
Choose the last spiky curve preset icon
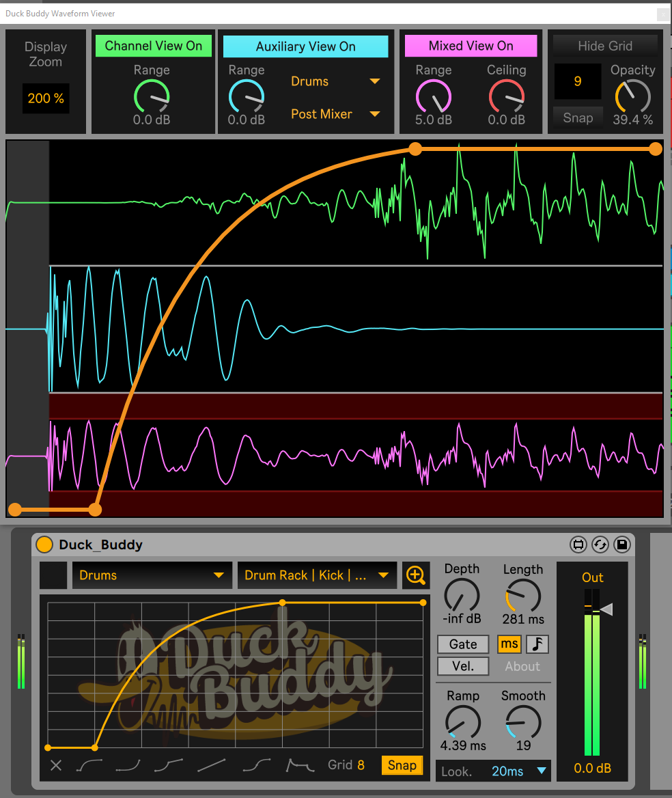coord(300,765)
